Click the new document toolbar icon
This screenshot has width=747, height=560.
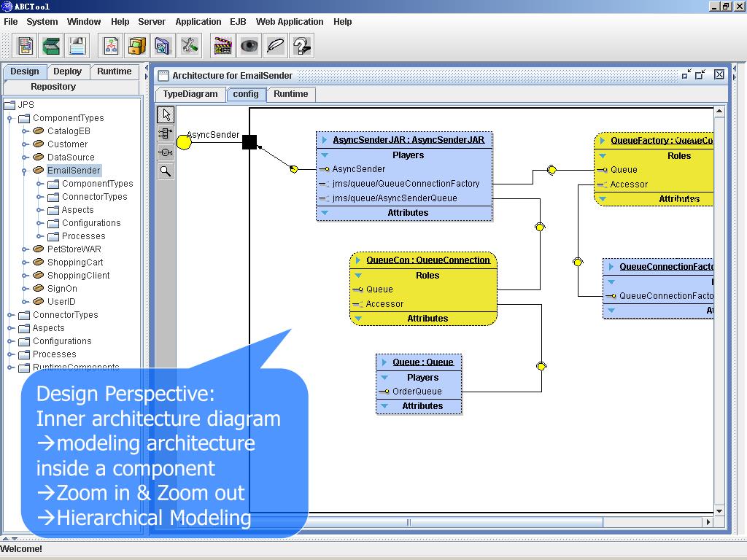[25, 46]
